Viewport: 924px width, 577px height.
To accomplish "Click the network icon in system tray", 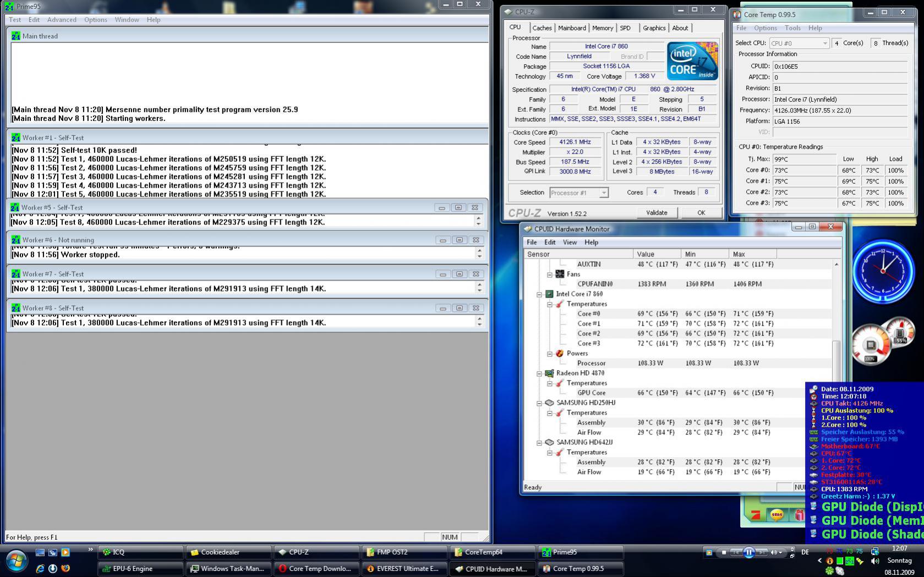I will click(x=875, y=551).
